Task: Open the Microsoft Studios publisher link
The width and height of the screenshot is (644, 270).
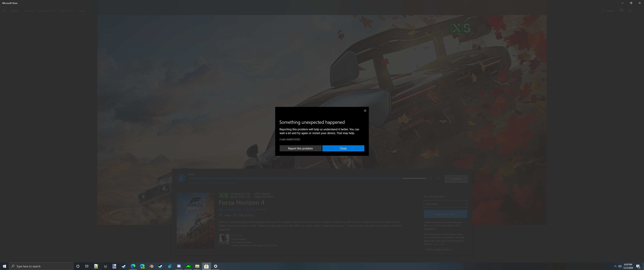Action: pos(230,209)
